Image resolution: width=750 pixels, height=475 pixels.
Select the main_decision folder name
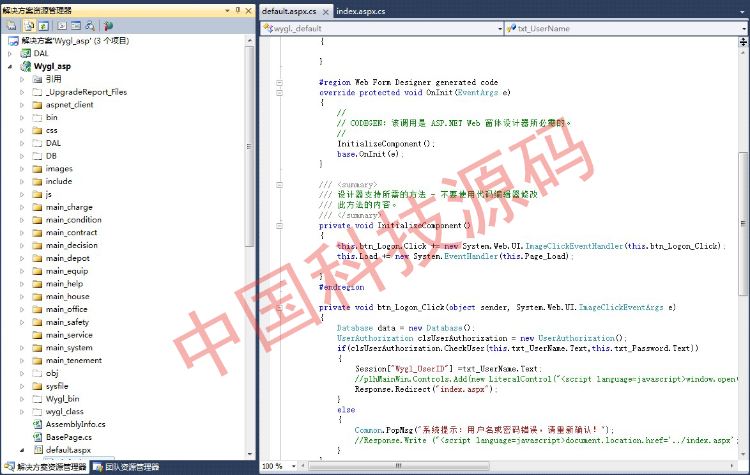click(x=72, y=245)
